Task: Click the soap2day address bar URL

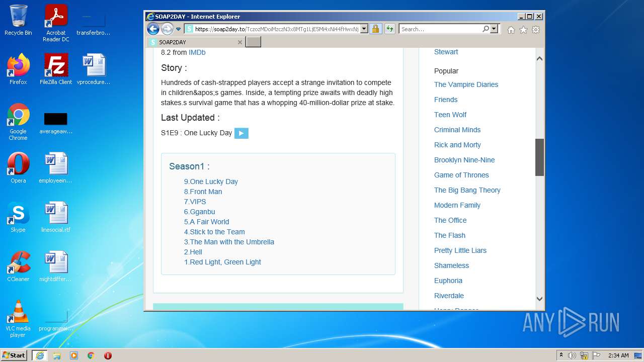Action: coord(277,29)
